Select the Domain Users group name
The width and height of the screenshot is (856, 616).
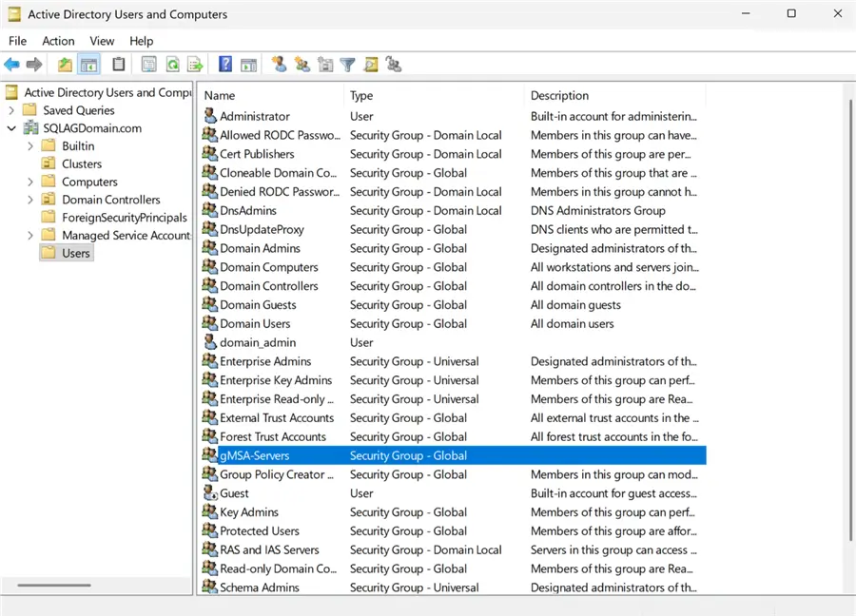click(x=255, y=323)
